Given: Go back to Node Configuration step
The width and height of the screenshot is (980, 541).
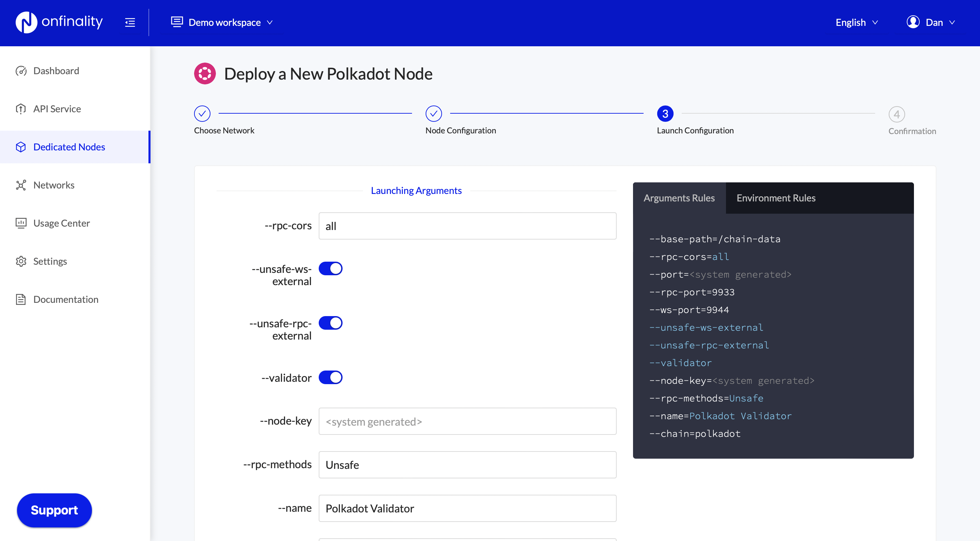Looking at the screenshot, I should click(433, 114).
